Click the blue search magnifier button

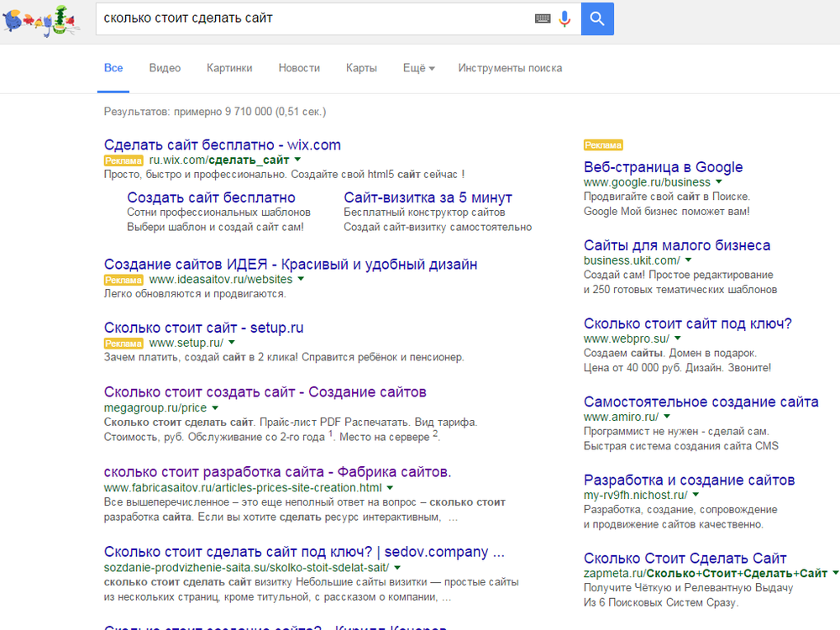coord(597,18)
